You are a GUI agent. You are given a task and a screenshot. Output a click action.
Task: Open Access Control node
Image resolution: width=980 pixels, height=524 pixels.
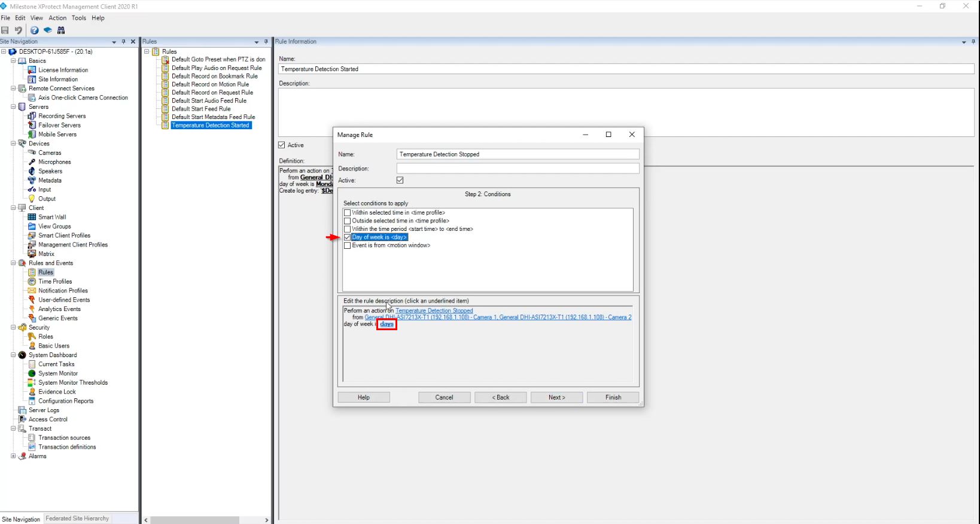coord(48,419)
